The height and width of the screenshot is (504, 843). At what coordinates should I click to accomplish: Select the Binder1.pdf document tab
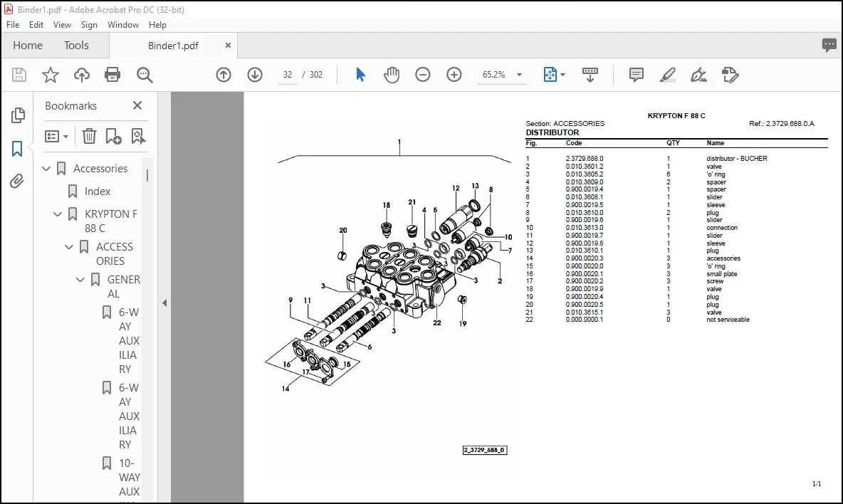click(x=173, y=46)
